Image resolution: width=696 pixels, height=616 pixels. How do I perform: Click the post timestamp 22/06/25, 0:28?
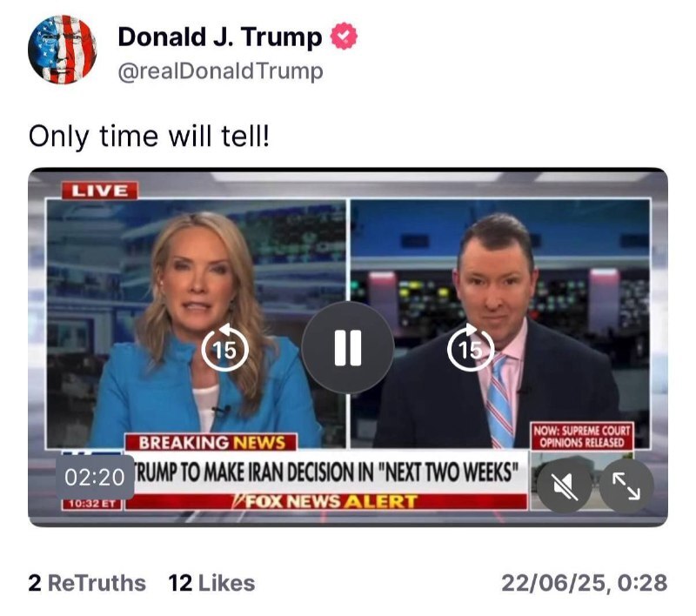(584, 583)
